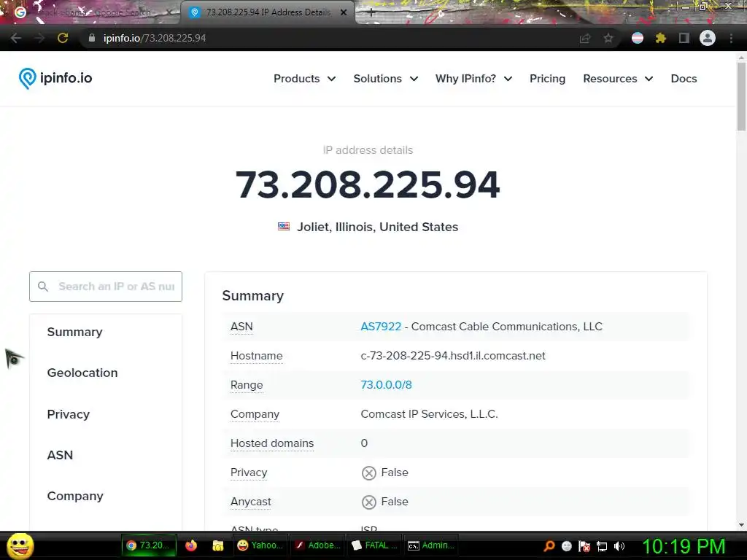Open the Docs page
The height and width of the screenshot is (560, 747).
684,79
